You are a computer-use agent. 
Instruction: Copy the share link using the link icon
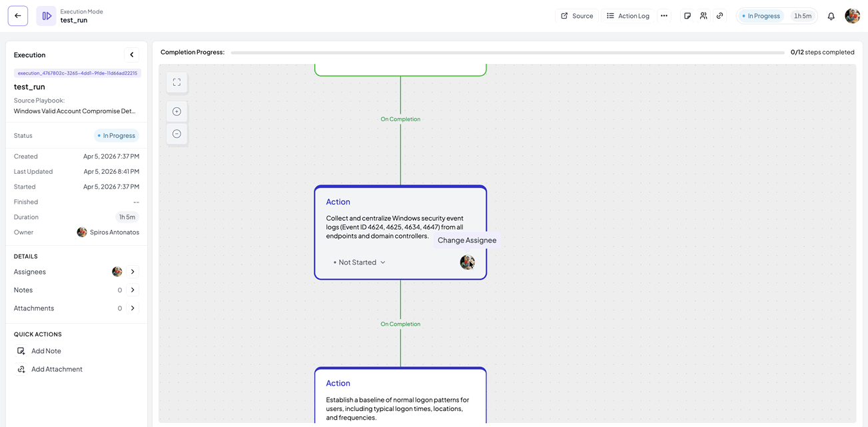tap(719, 15)
